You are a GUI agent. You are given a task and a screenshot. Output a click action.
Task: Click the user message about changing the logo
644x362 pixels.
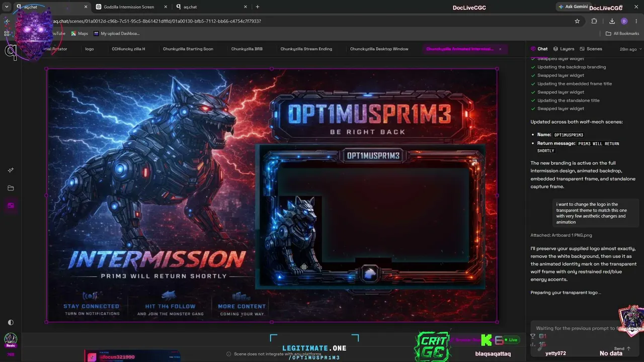click(x=596, y=213)
